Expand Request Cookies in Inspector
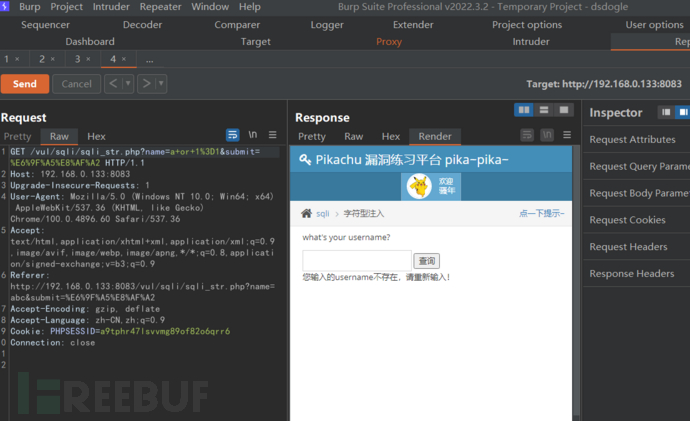690x421 pixels. 627,220
